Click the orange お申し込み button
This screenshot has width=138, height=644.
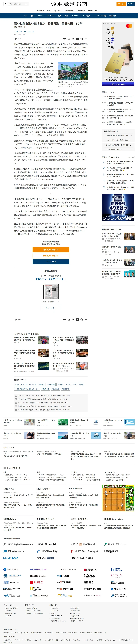coord(121,4)
